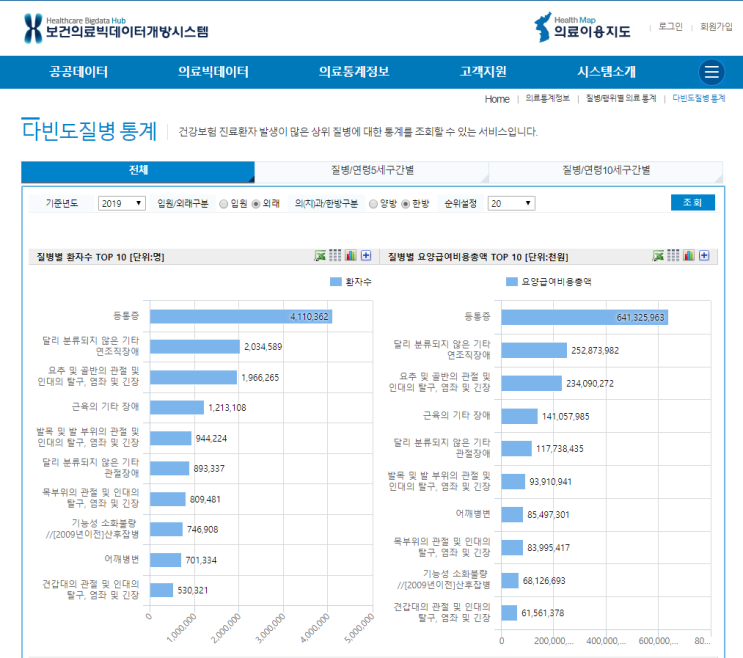Click the value 746,908 in patient chart
The width and height of the screenshot is (743, 658).
[202, 530]
